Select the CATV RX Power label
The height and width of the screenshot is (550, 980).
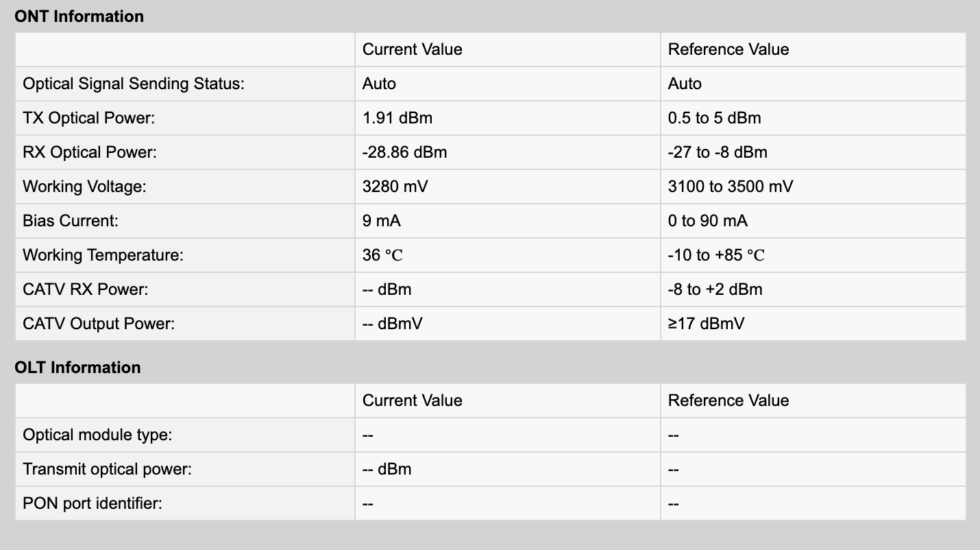86,289
